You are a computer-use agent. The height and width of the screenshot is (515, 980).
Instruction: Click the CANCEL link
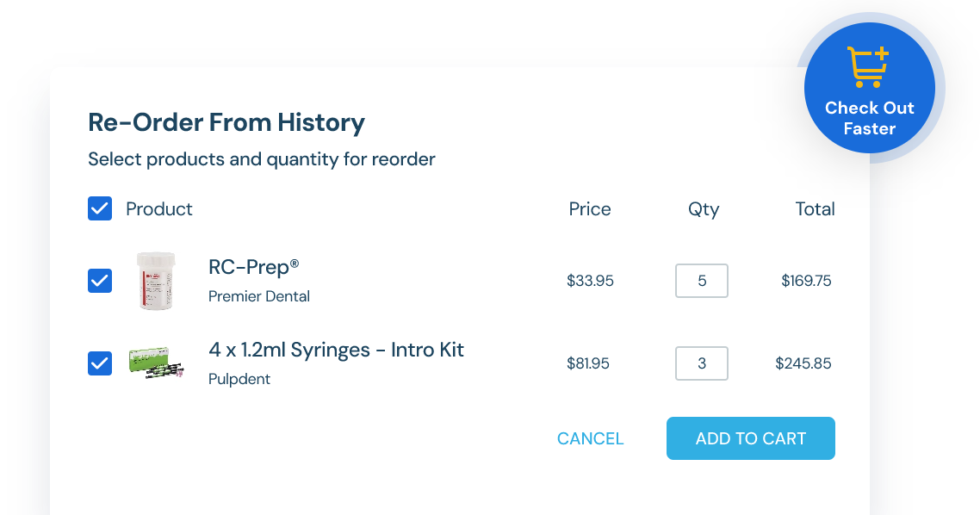(x=590, y=438)
